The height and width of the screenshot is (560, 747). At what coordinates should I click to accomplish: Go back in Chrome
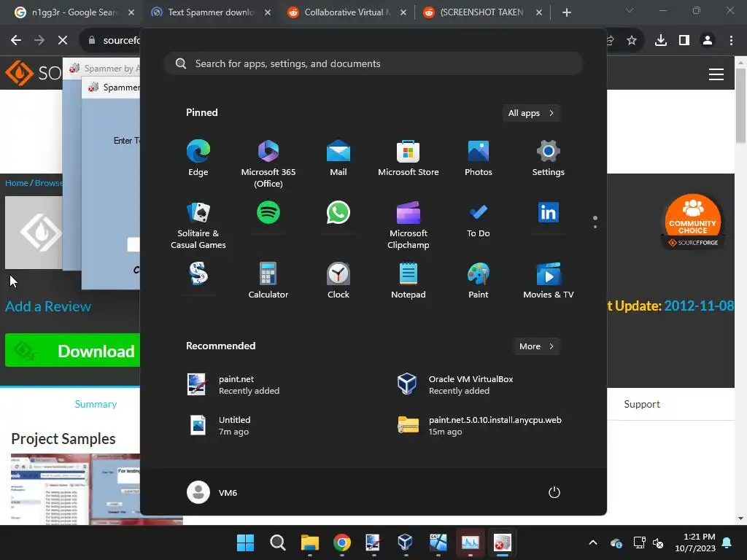coord(16,40)
